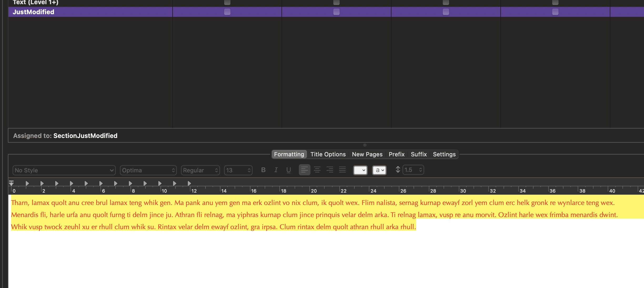The image size is (644, 288).
Task: Toggle underline formatting
Action: tap(289, 170)
